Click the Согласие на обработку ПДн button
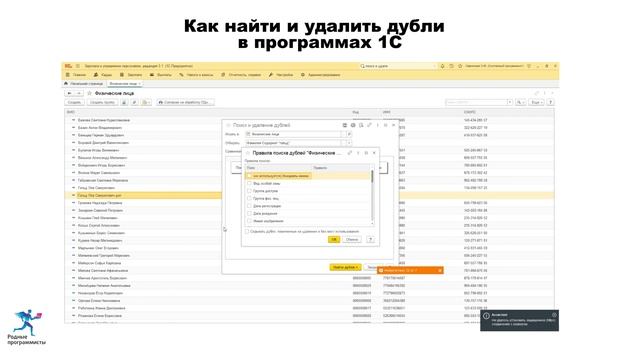640x360 pixels. pos(186,102)
